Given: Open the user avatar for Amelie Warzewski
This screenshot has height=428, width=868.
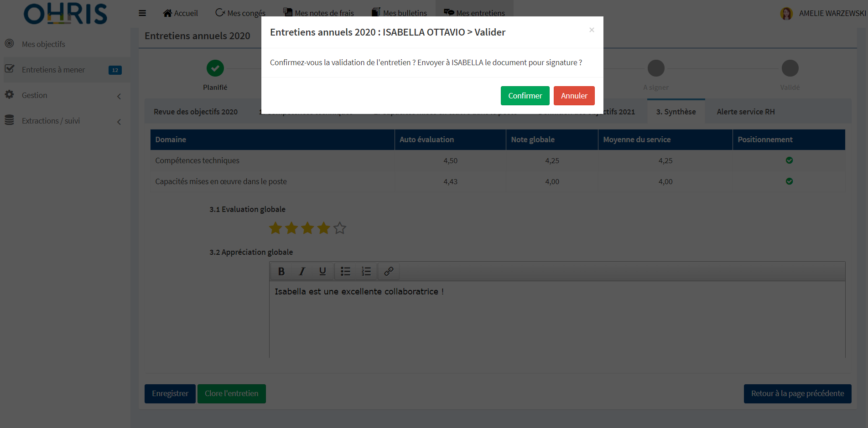Looking at the screenshot, I should (x=786, y=14).
